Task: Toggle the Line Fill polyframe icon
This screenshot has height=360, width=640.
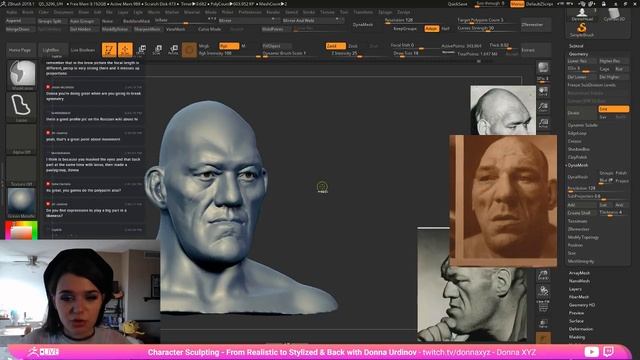Action: tap(543, 305)
